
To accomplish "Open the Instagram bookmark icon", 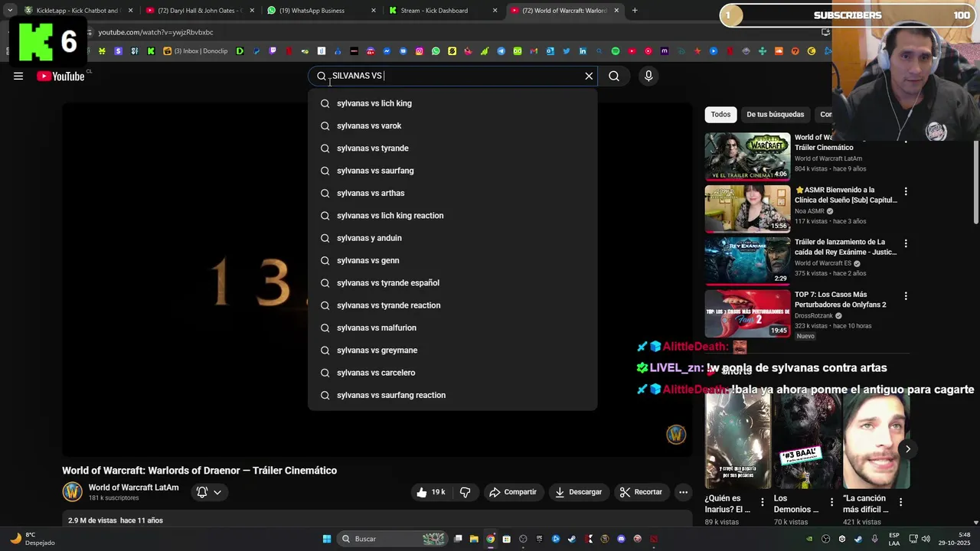I will pos(420,51).
